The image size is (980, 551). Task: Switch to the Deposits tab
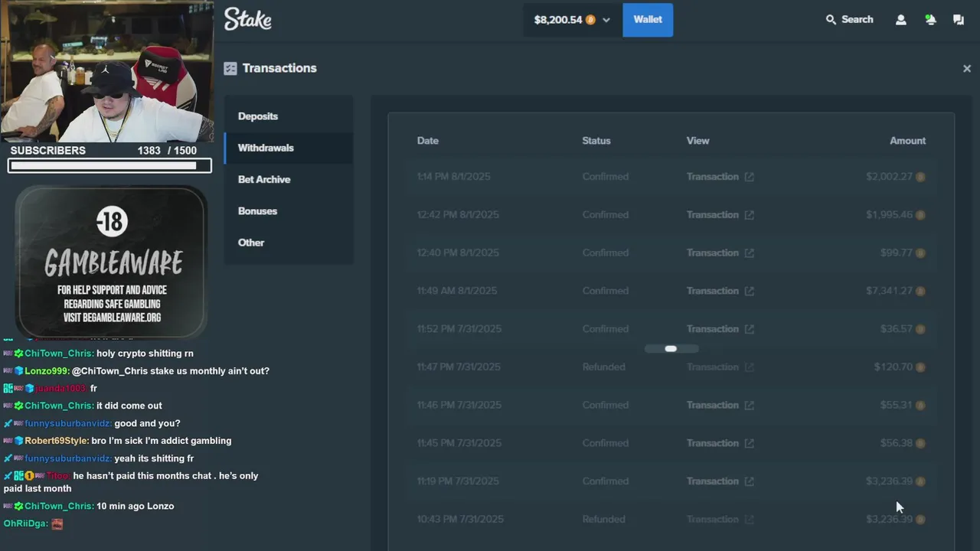(x=289, y=116)
